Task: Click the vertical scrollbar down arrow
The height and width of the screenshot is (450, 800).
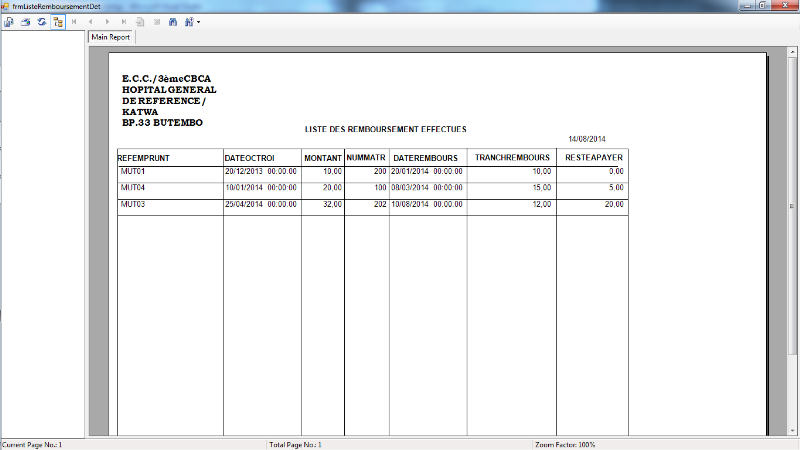Action: (792, 431)
